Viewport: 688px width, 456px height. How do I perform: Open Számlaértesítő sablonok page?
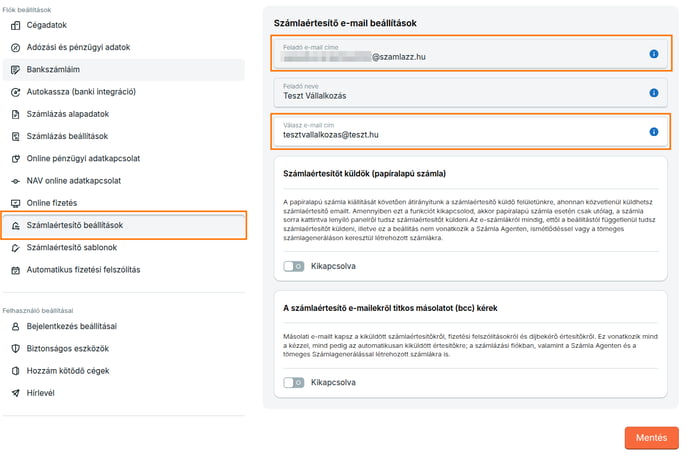pos(123,248)
